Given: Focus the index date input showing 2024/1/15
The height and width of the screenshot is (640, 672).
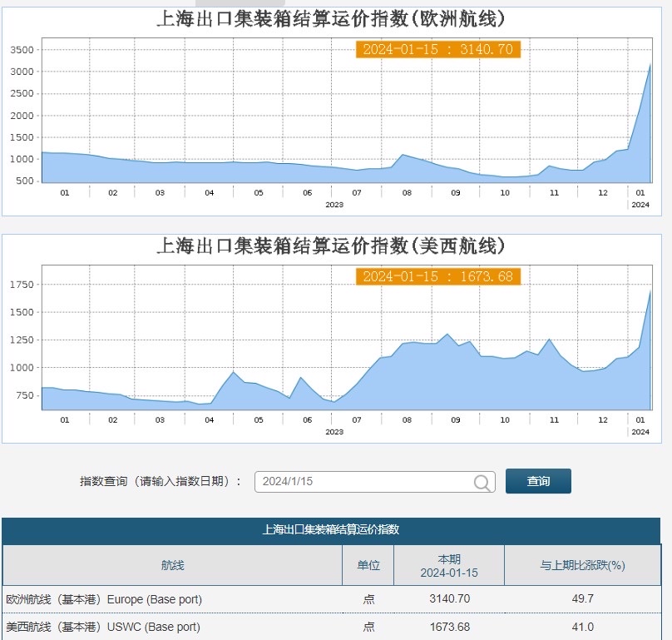Looking at the screenshot, I should pyautogui.click(x=375, y=482).
